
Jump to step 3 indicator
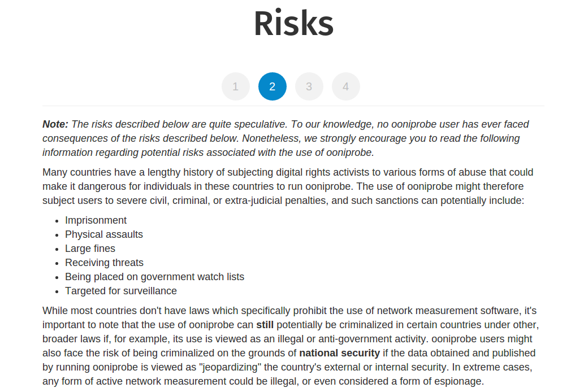[x=309, y=86]
